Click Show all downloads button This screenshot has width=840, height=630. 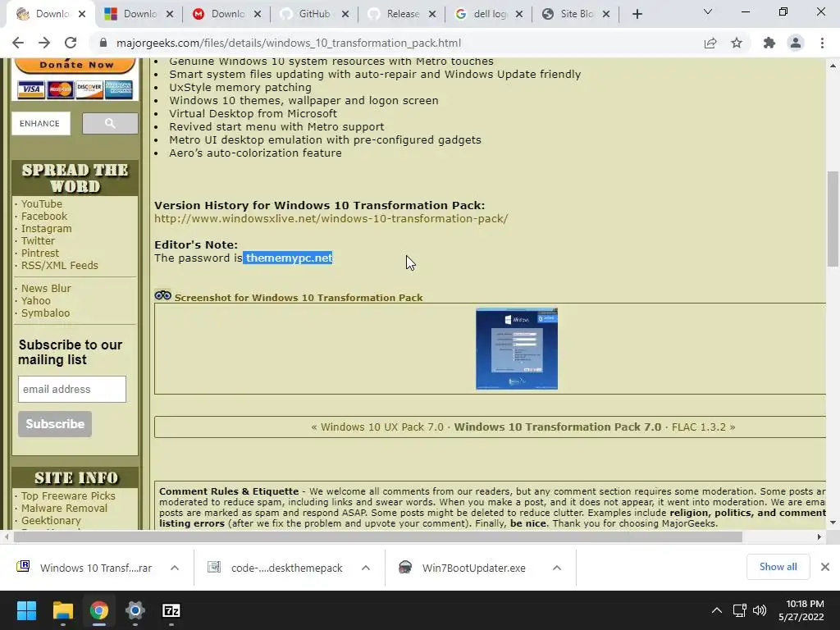coord(778,567)
